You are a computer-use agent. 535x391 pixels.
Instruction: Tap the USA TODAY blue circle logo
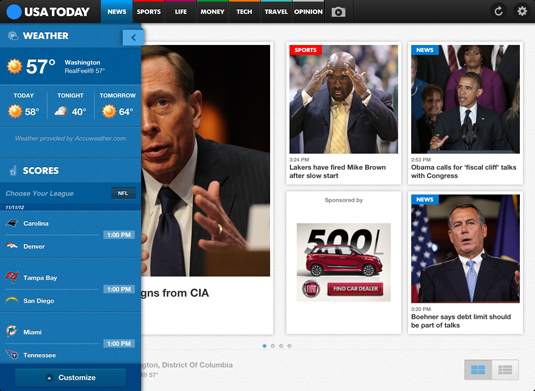[14, 12]
